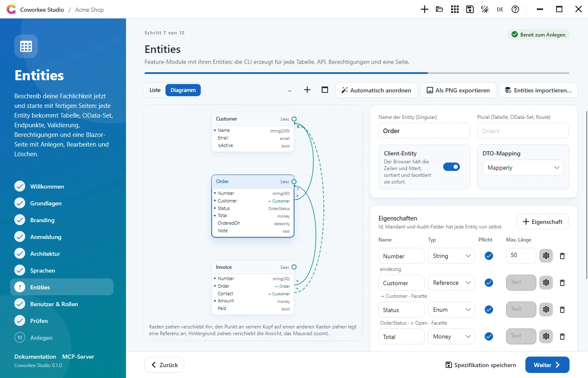Click the Automatisch anordnen button
Image resolution: width=588 pixels, height=378 pixels.
tap(376, 90)
